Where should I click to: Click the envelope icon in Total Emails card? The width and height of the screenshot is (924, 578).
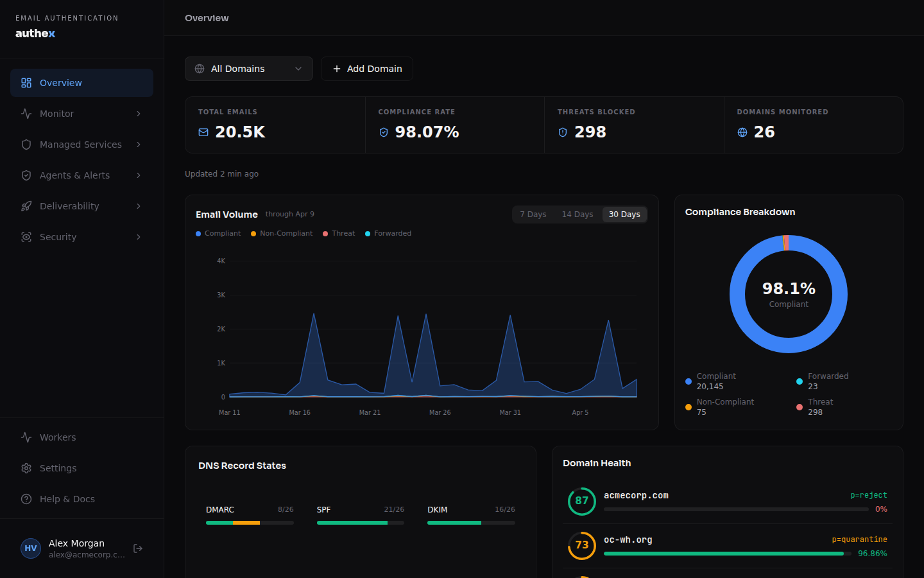click(x=203, y=132)
